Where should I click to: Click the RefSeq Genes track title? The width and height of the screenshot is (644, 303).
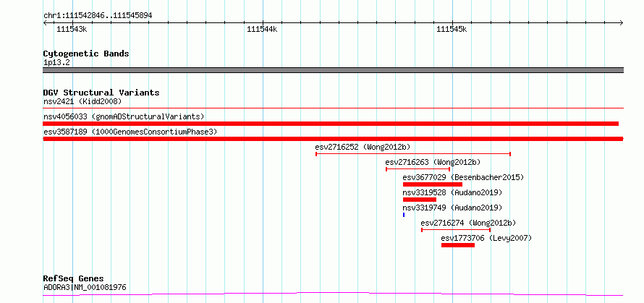pyautogui.click(x=74, y=279)
